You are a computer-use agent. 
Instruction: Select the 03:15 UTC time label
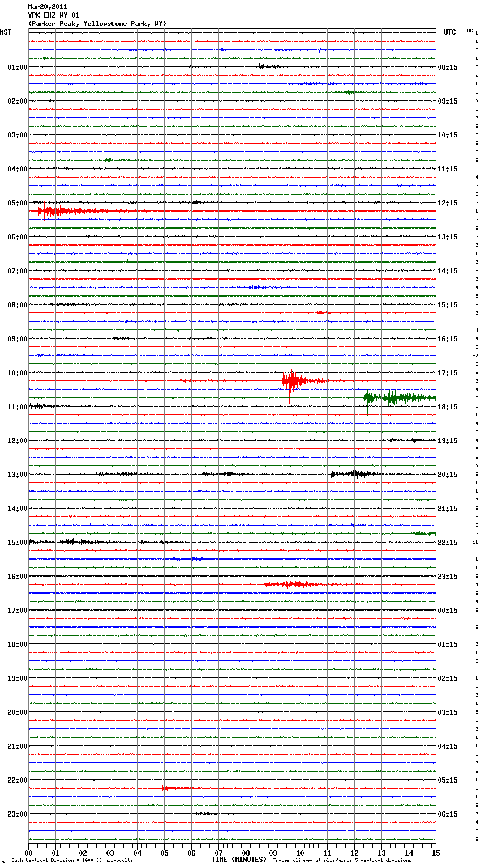448,712
